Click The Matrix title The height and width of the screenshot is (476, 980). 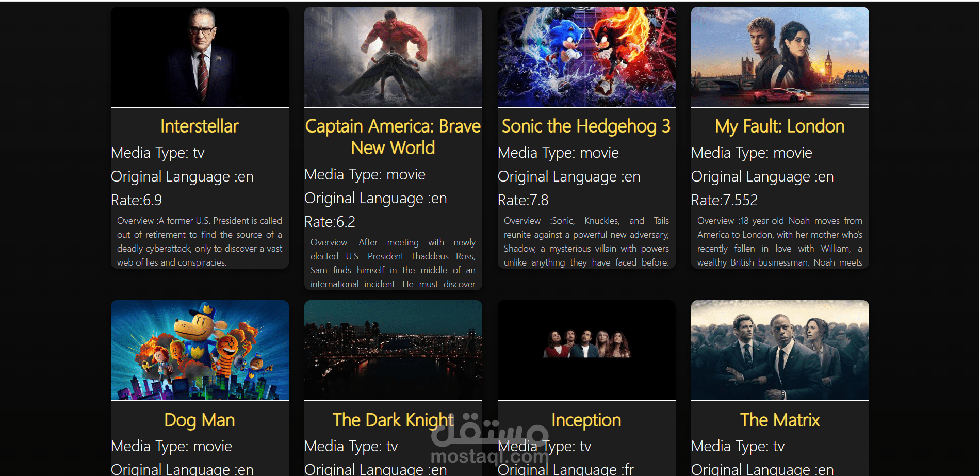pyautogui.click(x=780, y=420)
